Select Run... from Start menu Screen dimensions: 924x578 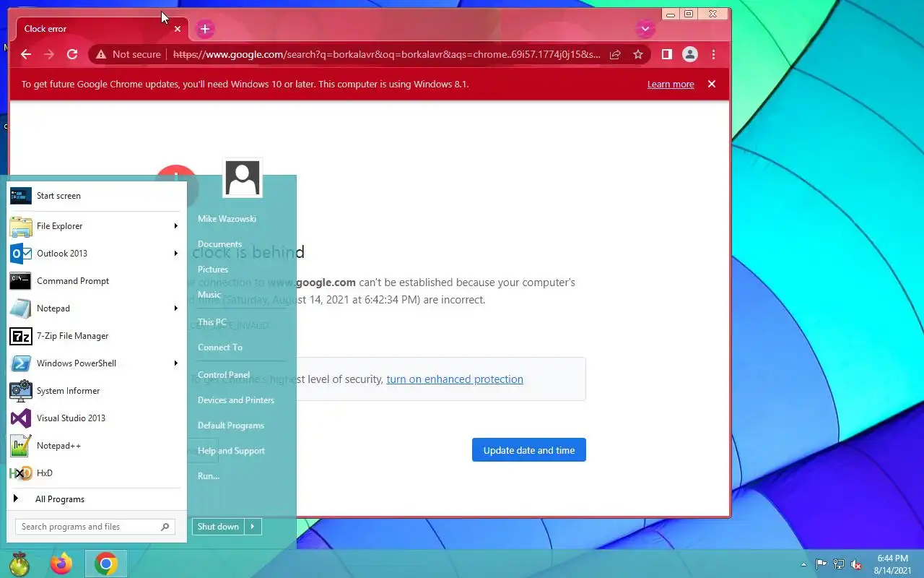[x=209, y=476]
